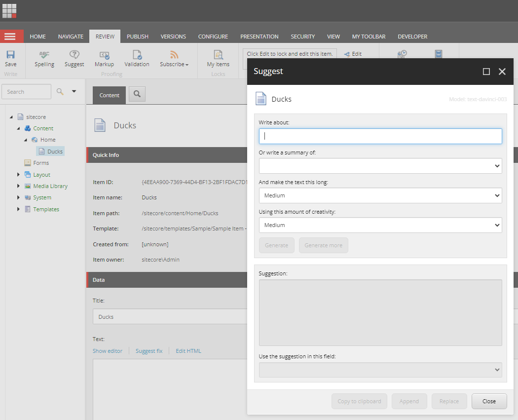
Task: Select the Templates tree item
Action: (x=46, y=209)
